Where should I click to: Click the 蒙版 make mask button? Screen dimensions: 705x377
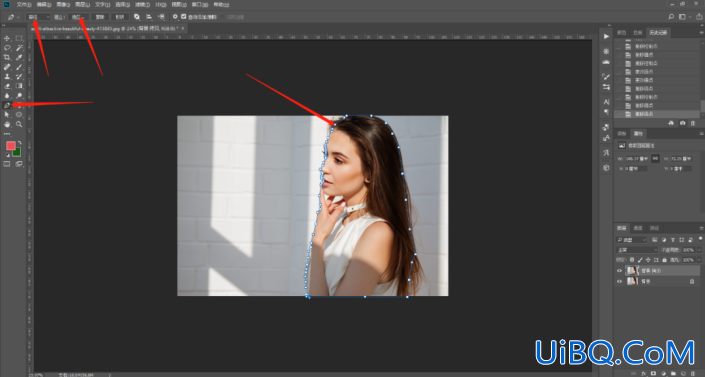100,17
